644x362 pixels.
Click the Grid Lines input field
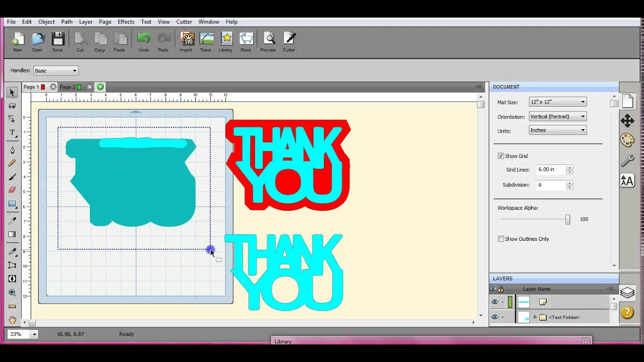[x=551, y=169]
